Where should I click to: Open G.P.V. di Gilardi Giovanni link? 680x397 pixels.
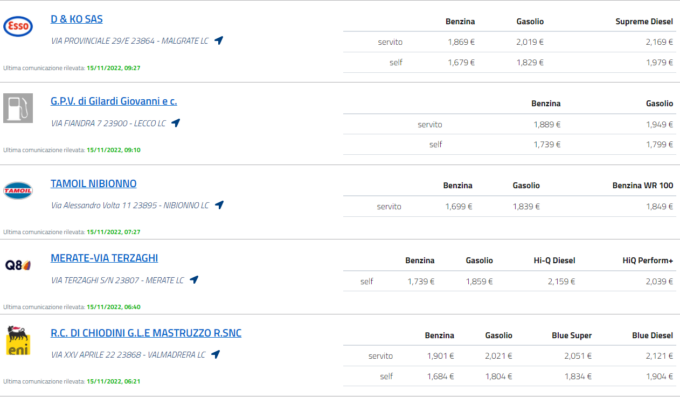tap(114, 101)
